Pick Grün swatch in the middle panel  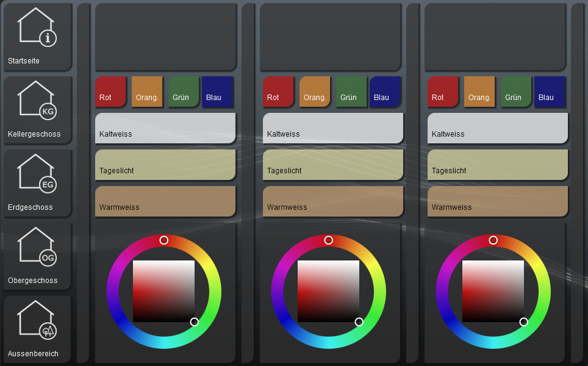click(351, 91)
